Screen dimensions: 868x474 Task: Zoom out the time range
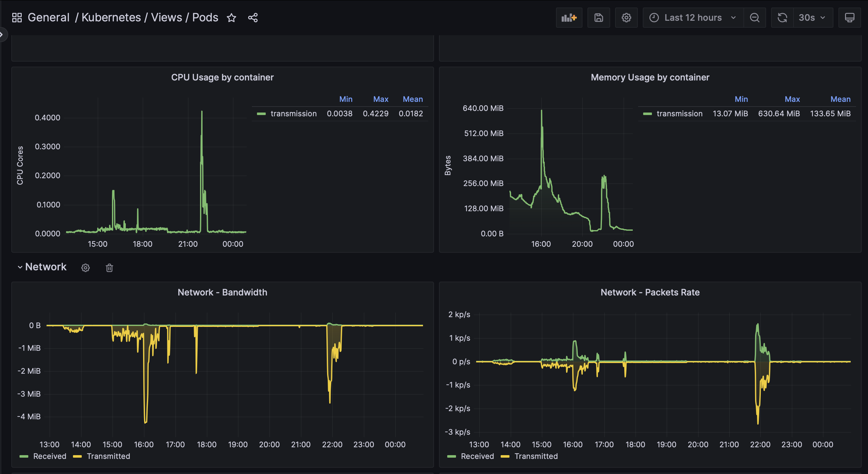(x=755, y=18)
